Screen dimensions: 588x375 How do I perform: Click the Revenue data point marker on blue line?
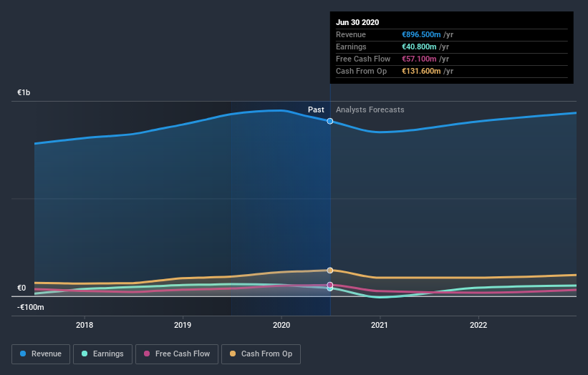(x=330, y=121)
